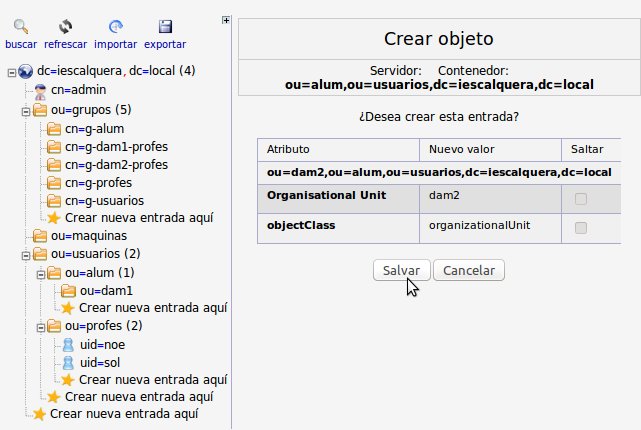The height and width of the screenshot is (430, 641).
Task: Open the ou=dam1 entry
Action: [x=106, y=291]
